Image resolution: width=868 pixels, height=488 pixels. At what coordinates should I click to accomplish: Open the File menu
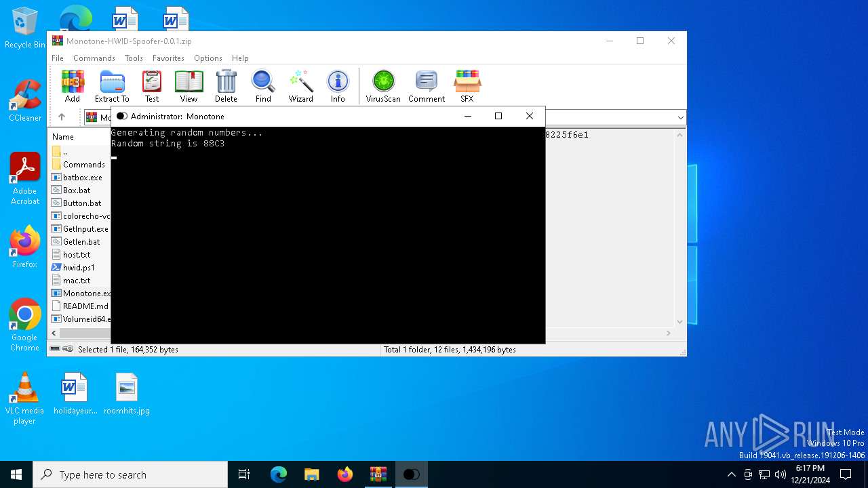[x=58, y=58]
